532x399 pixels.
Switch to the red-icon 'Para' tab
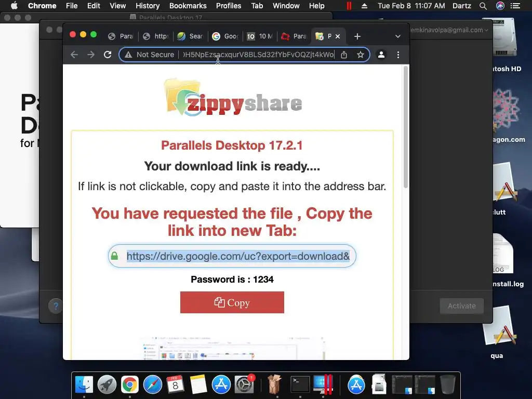tap(294, 36)
